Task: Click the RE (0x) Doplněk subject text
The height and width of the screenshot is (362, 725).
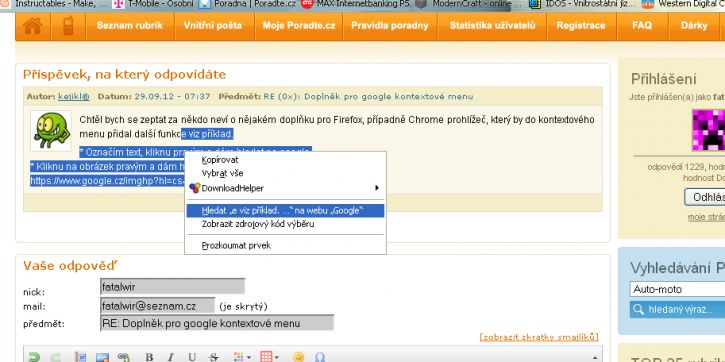Action: click(368, 97)
